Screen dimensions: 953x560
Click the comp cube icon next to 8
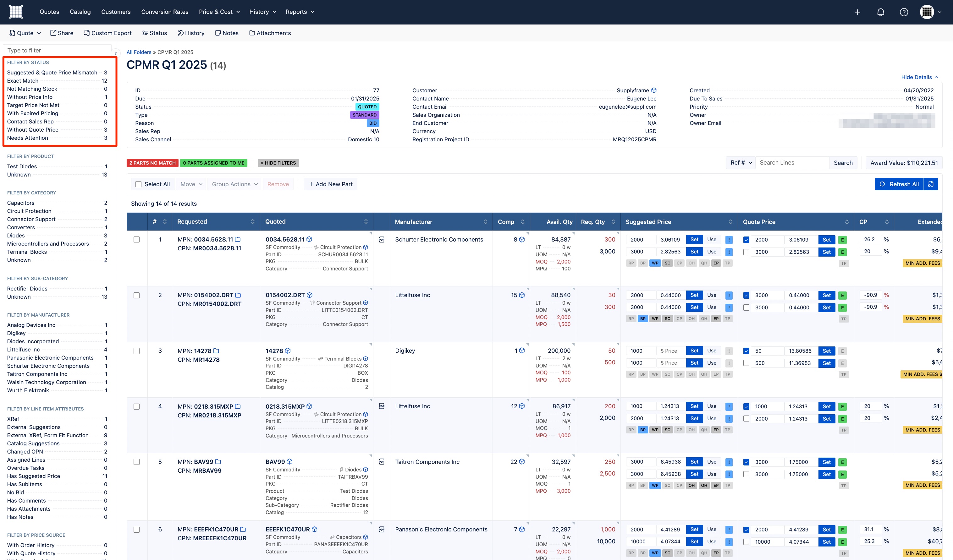tap(522, 239)
